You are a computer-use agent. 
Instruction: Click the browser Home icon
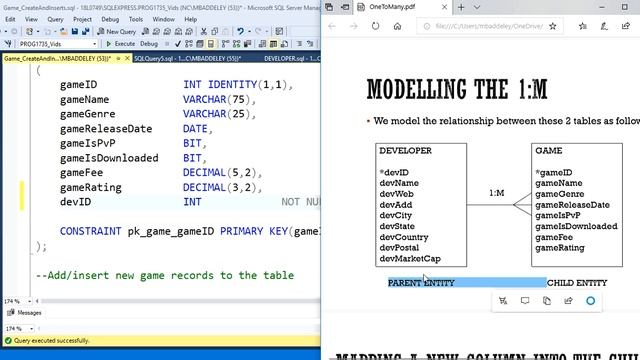pos(397,26)
